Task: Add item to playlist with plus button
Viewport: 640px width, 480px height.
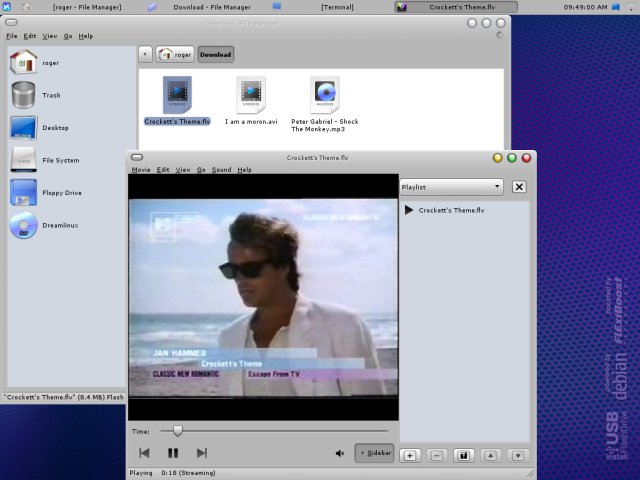Action: pyautogui.click(x=410, y=456)
